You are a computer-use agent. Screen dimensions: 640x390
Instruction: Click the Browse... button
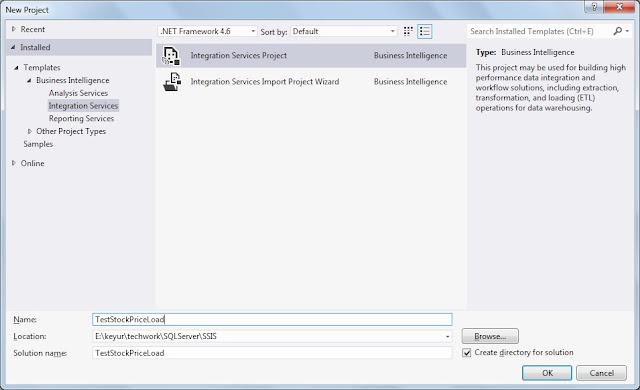pos(490,337)
